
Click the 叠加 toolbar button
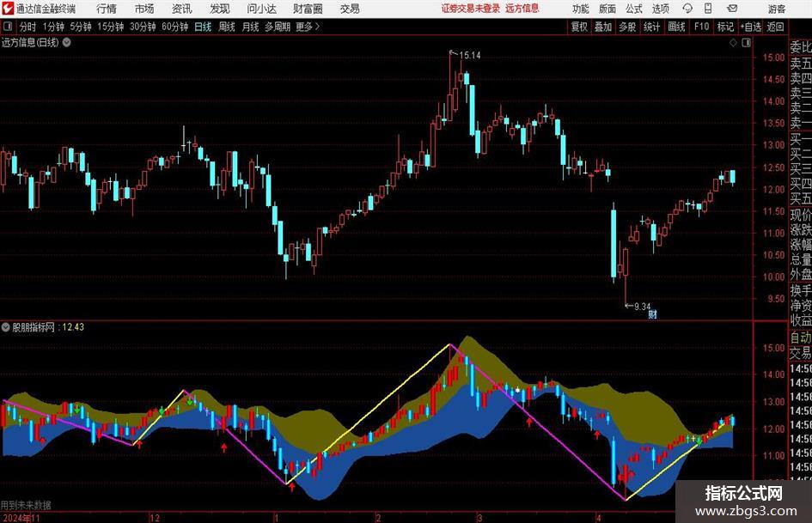pos(603,27)
